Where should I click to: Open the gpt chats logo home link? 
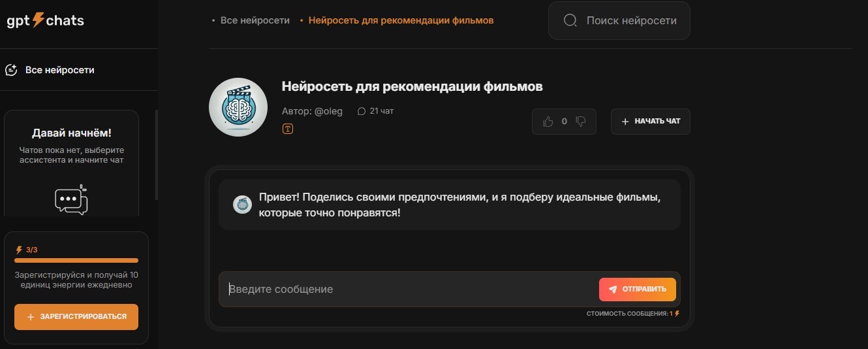pos(45,20)
